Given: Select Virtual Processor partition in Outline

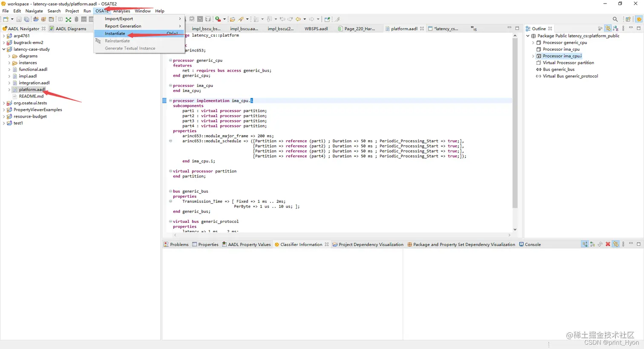Looking at the screenshot, I should pos(568,63).
